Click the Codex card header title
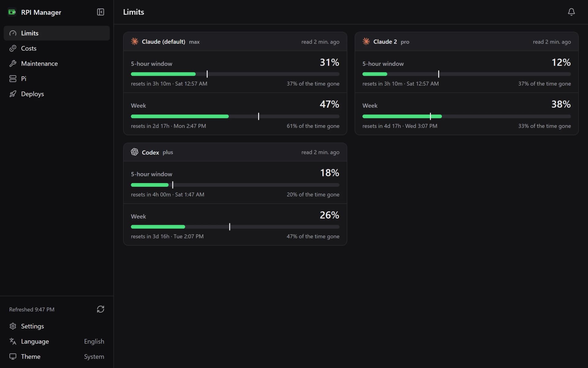 click(150, 152)
